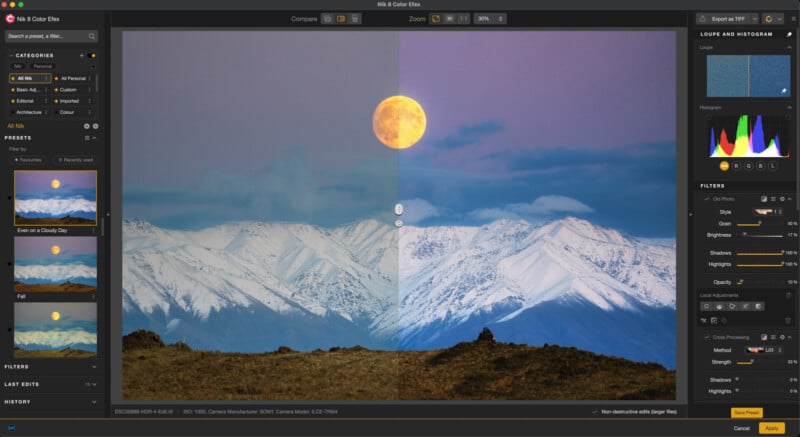Uncheck Non-destructive edits option
The image size is (800, 437).
coord(594,411)
